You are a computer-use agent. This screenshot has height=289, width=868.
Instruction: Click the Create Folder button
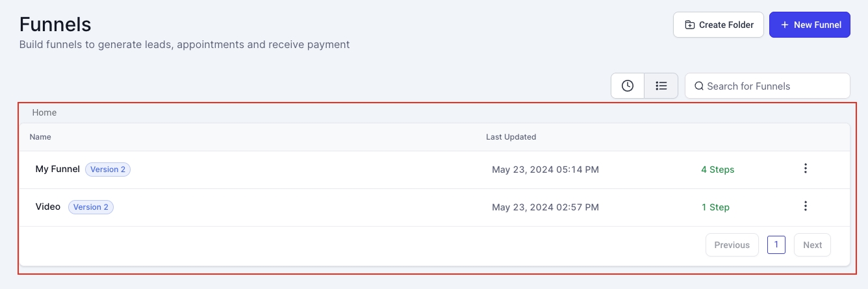click(x=718, y=25)
